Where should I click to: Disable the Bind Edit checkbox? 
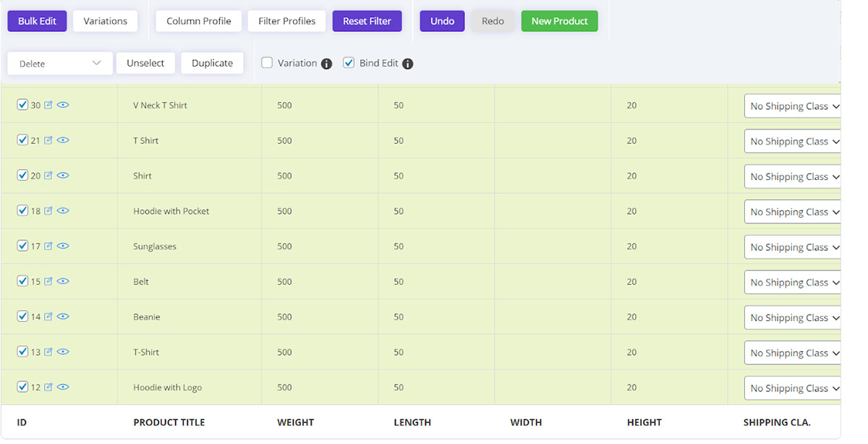point(348,63)
